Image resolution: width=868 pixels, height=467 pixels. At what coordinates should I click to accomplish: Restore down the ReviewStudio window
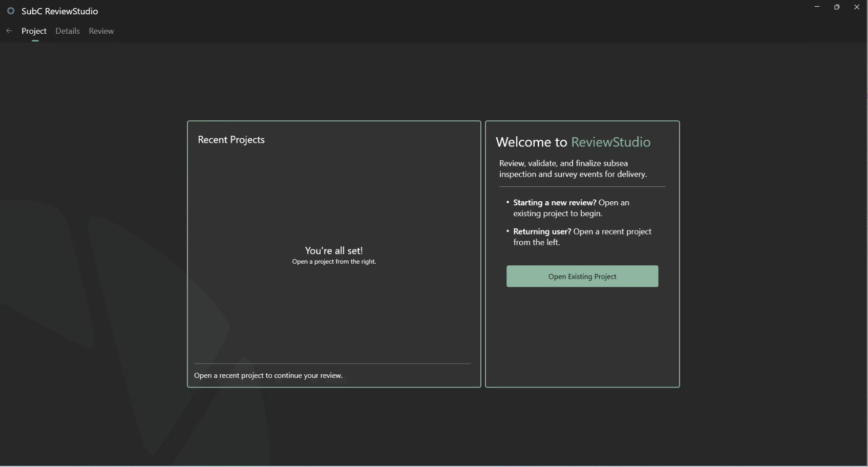tap(837, 7)
